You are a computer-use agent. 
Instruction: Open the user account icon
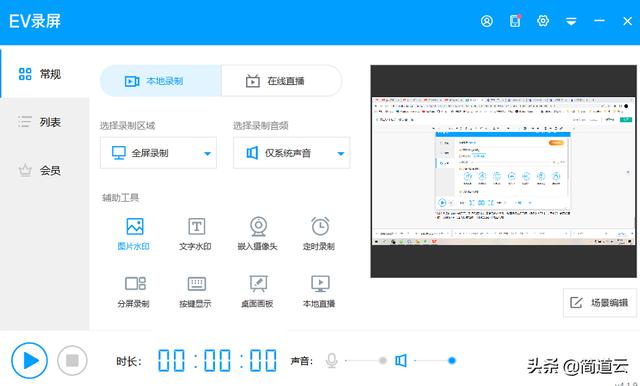click(487, 21)
